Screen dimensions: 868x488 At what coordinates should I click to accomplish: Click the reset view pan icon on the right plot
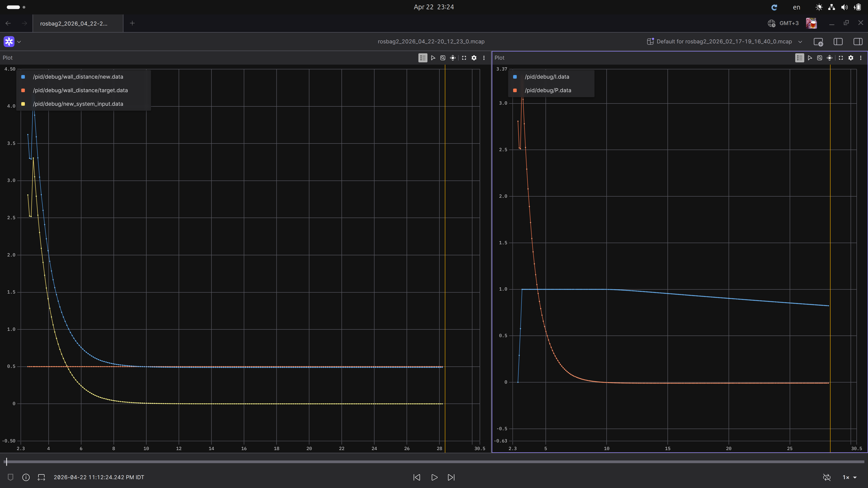click(830, 58)
